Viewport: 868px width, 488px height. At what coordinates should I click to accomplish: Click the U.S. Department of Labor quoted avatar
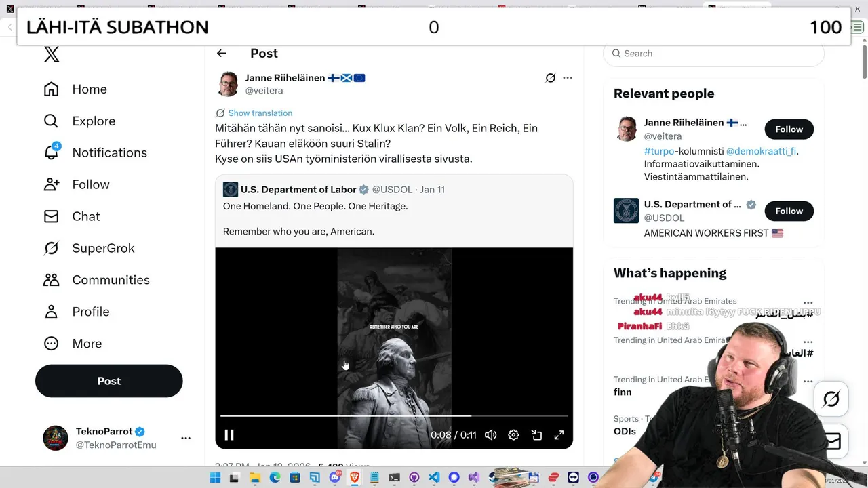point(231,190)
